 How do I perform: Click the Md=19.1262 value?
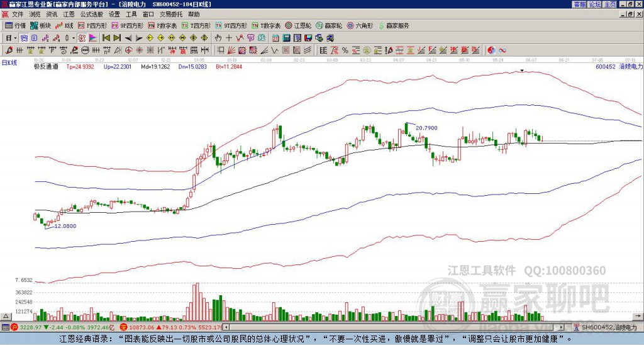point(155,66)
